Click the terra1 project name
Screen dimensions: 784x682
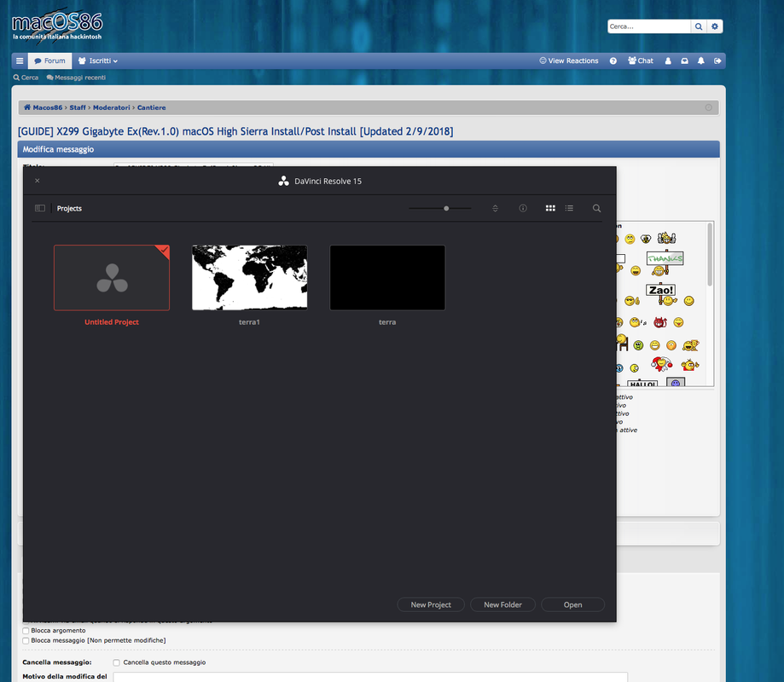click(249, 322)
